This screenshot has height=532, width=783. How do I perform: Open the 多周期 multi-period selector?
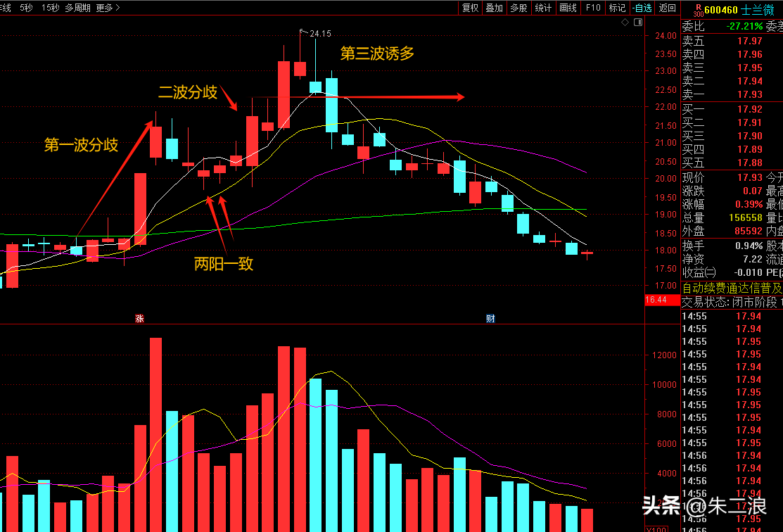[x=77, y=8]
